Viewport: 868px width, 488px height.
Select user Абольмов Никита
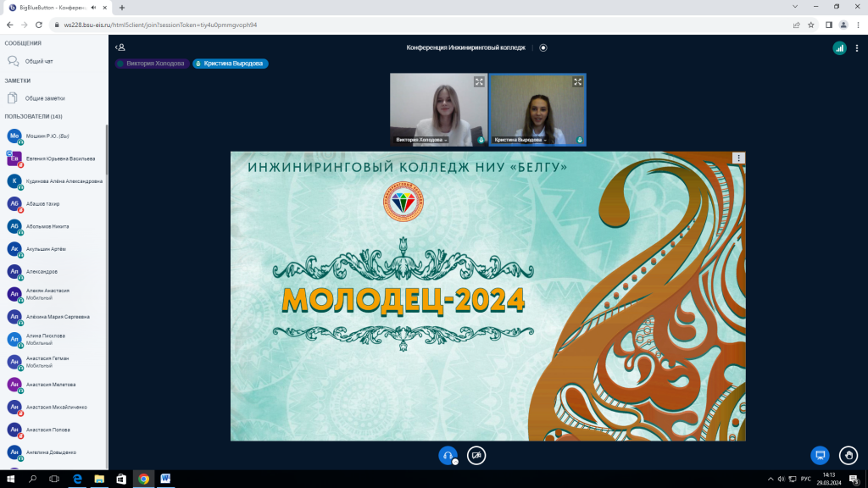(x=53, y=226)
